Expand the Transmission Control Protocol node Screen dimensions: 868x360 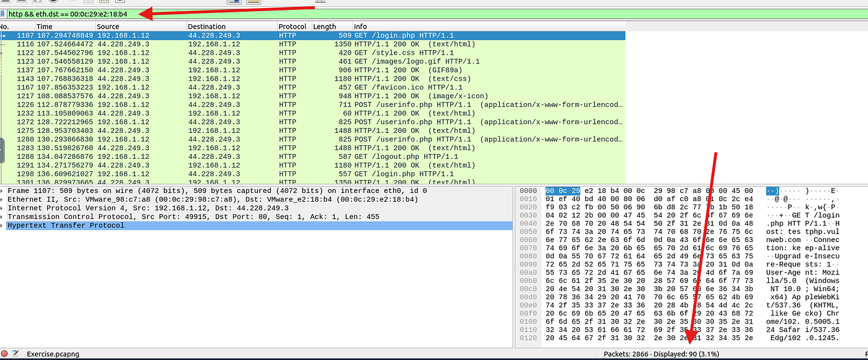[2, 217]
